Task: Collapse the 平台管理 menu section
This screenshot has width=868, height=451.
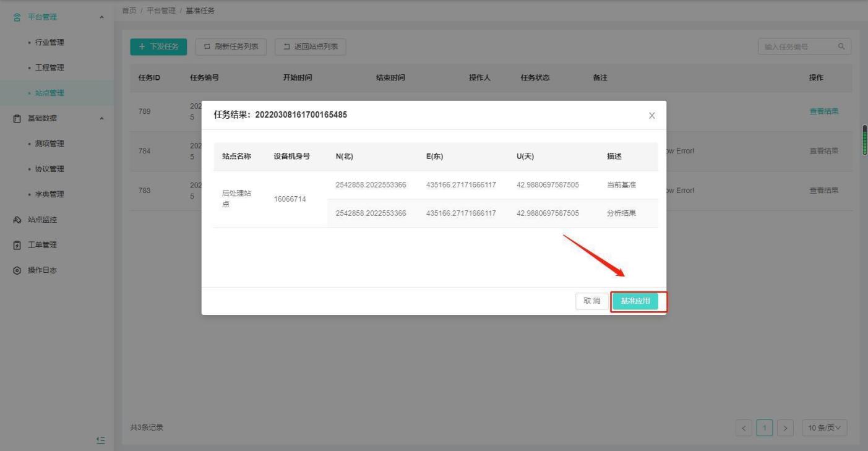Action: (x=101, y=17)
